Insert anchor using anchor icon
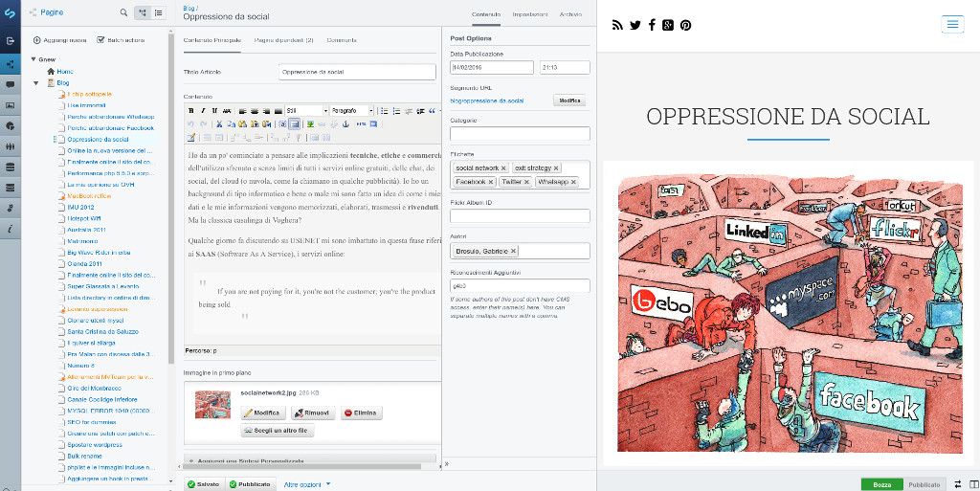 (345, 124)
